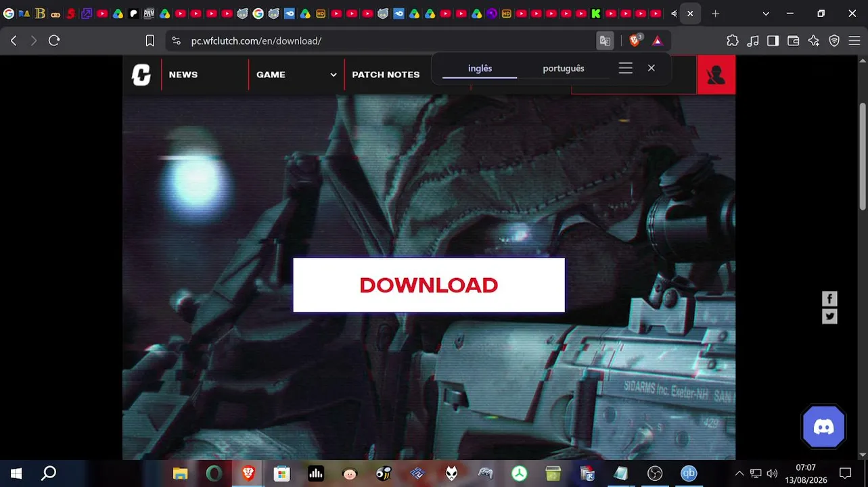The image size is (868, 487).
Task: View site information icon beside the URL
Action: click(x=177, y=41)
